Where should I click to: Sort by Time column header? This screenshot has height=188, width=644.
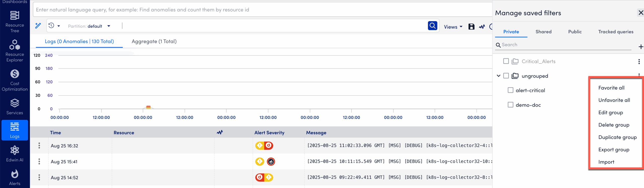pyautogui.click(x=55, y=133)
